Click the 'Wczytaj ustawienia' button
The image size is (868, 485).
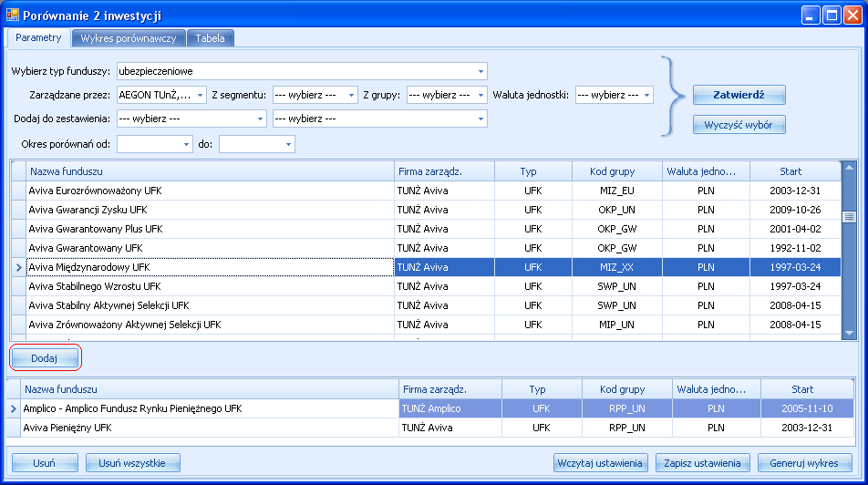point(600,463)
